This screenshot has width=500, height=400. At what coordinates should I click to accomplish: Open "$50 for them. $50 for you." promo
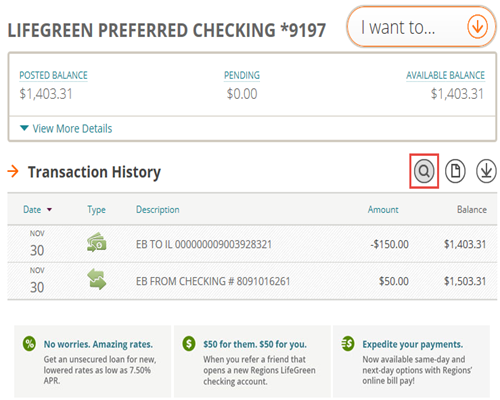click(x=255, y=344)
